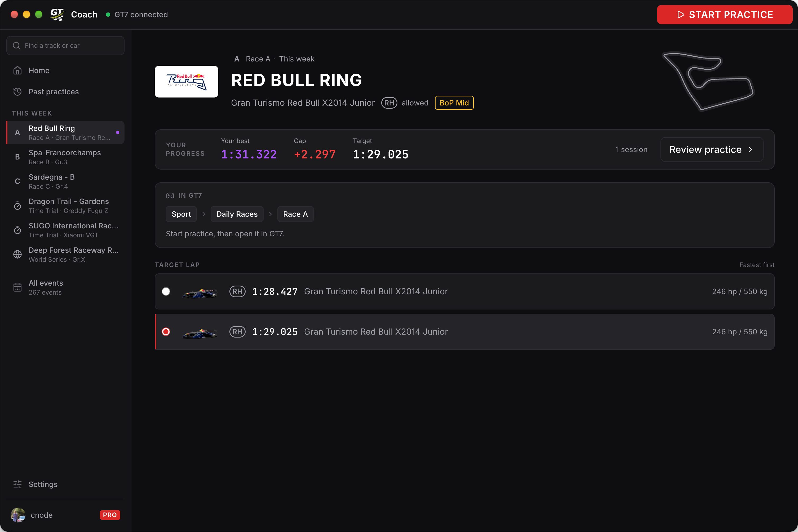Click 246 hp / 550 kg on the 1:28.427 row
Viewport: 798px width, 532px height.
click(740, 291)
